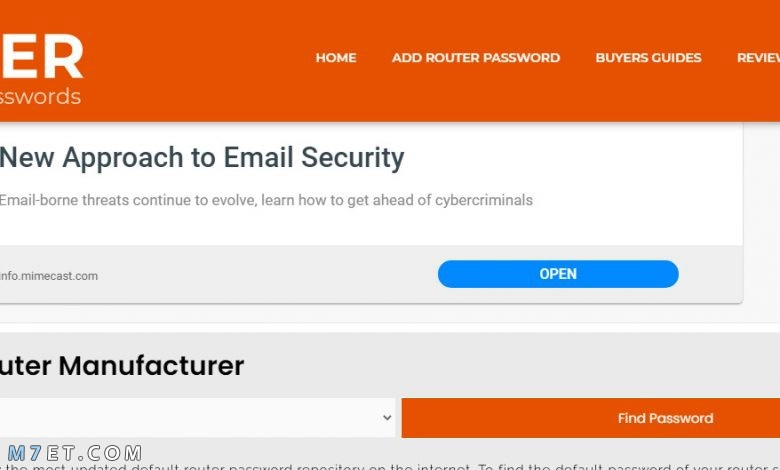The height and width of the screenshot is (470, 780).
Task: Open the 'New Approach to Email Security' ad headline
Action: (202, 157)
